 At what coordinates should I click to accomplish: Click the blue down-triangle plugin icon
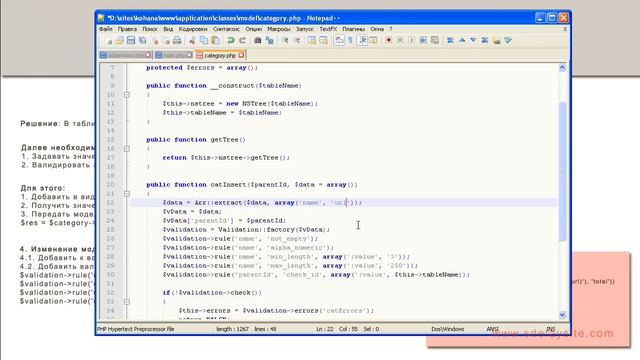(x=473, y=40)
